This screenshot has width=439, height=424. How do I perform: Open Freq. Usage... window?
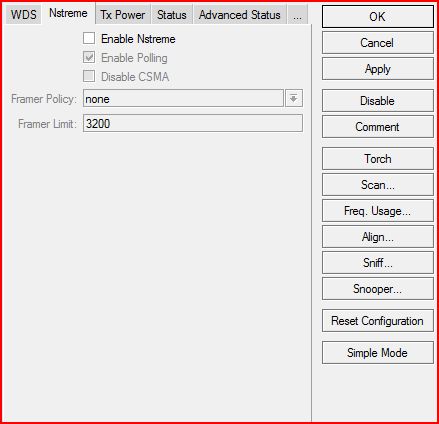(x=378, y=211)
